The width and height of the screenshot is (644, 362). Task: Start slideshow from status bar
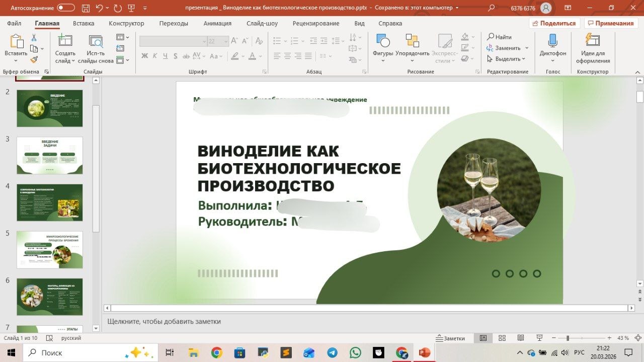539,338
